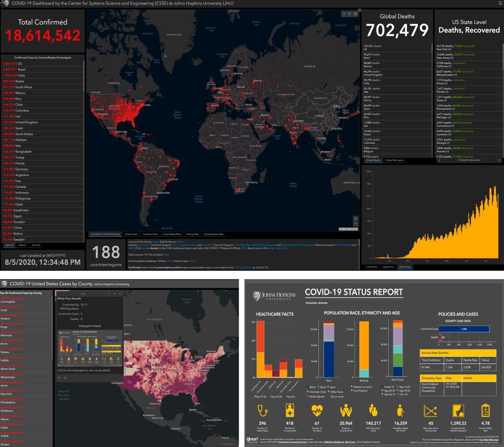The image size is (504, 447).
Task: Switch to Active Cases map tab
Action: coord(131,234)
